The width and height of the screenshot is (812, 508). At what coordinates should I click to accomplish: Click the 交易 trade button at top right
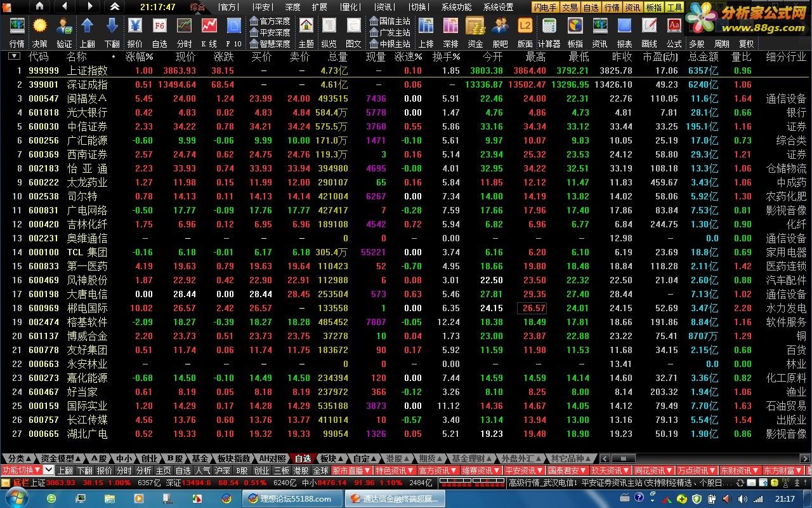tap(570, 8)
